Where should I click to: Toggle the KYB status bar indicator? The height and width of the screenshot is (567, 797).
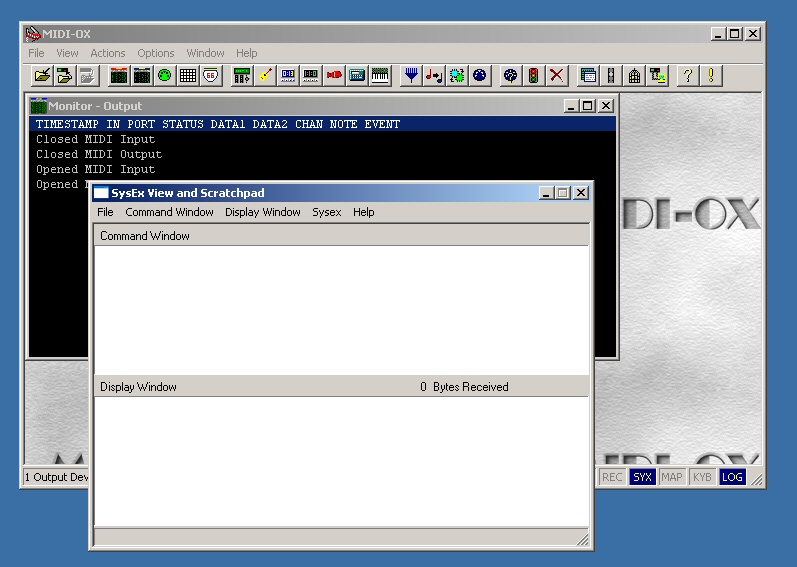click(702, 477)
